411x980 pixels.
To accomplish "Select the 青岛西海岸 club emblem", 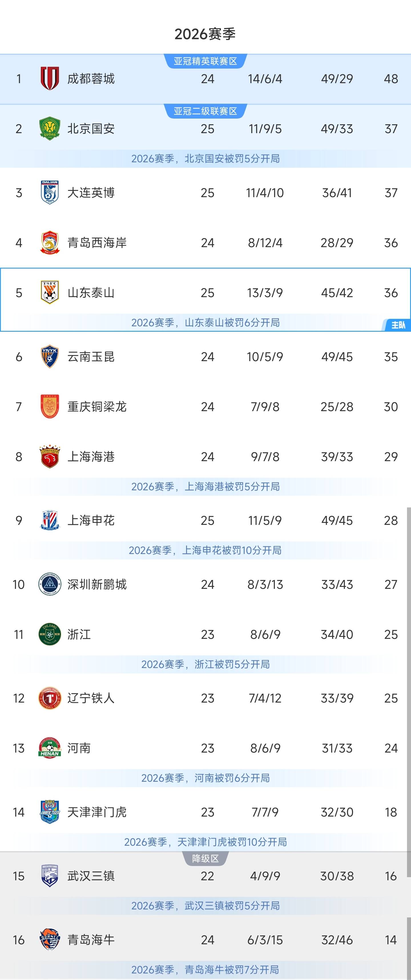I will [50, 242].
